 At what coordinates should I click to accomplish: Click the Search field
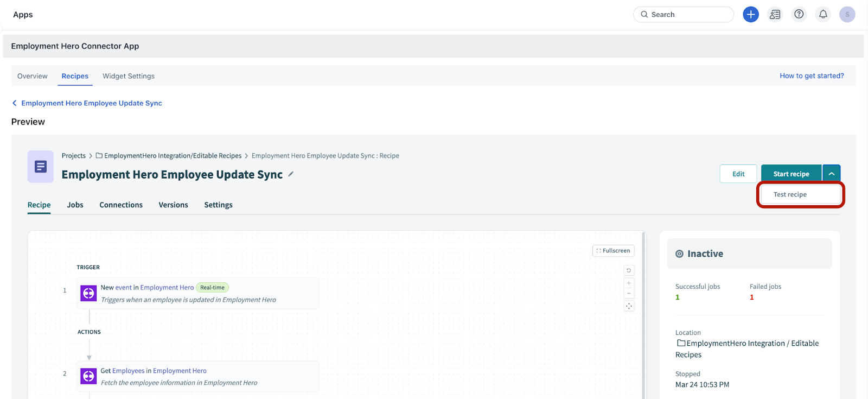(x=684, y=15)
